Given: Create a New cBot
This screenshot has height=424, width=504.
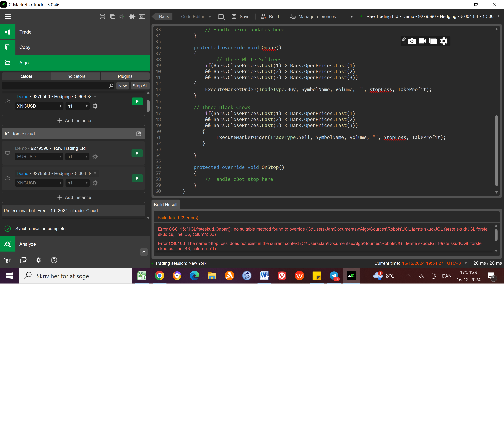Looking at the screenshot, I should [122, 86].
